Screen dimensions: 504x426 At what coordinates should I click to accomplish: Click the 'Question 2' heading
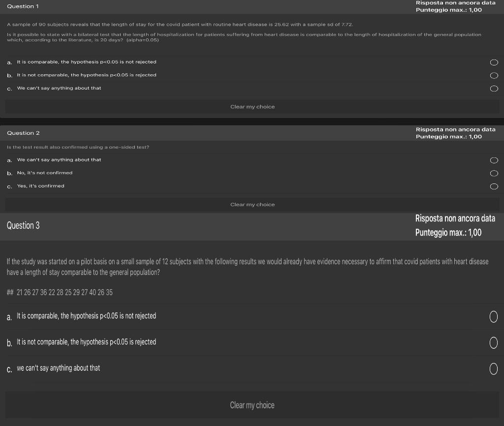pos(24,133)
